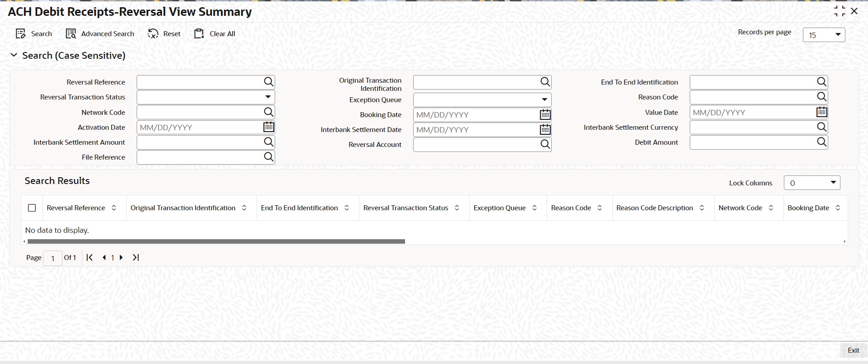This screenshot has height=364, width=868.
Task: Open Lock Columns dropdown
Action: pyautogui.click(x=812, y=183)
